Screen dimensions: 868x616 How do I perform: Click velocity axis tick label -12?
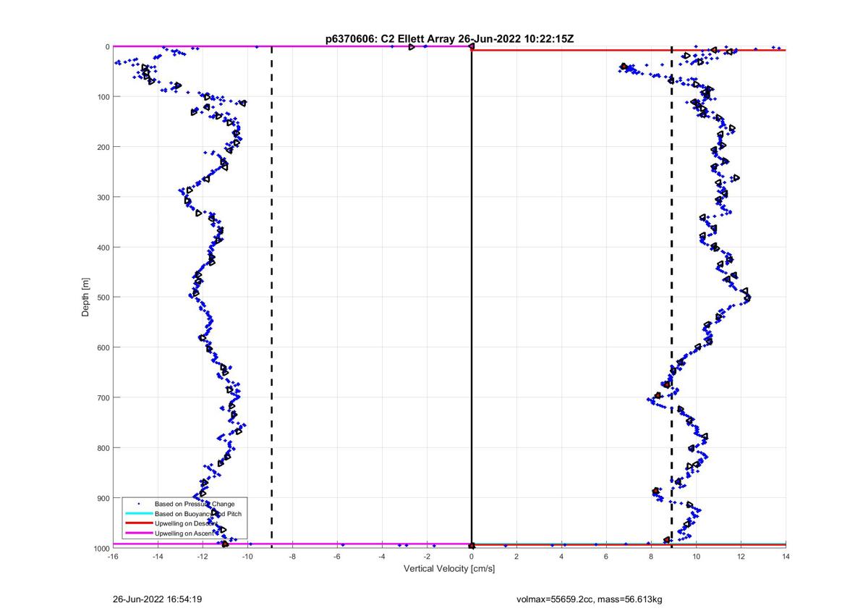point(203,557)
